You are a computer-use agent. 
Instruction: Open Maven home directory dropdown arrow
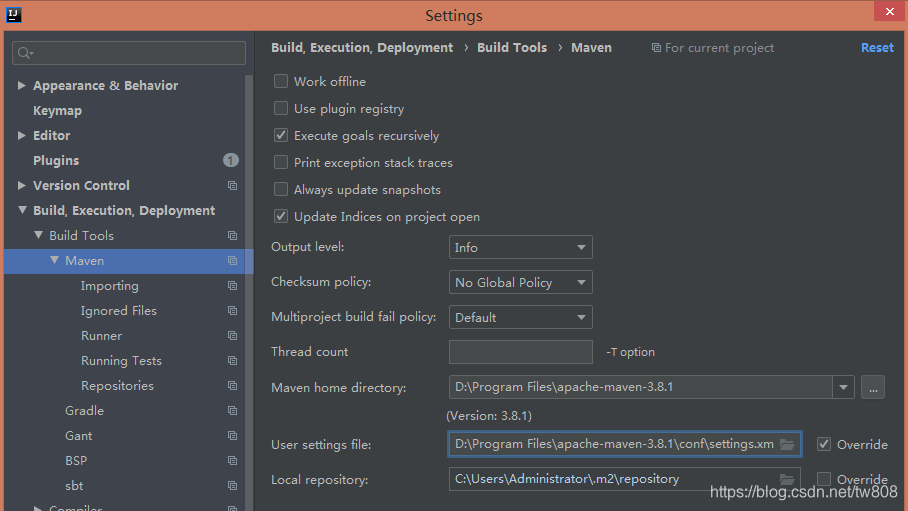point(843,387)
